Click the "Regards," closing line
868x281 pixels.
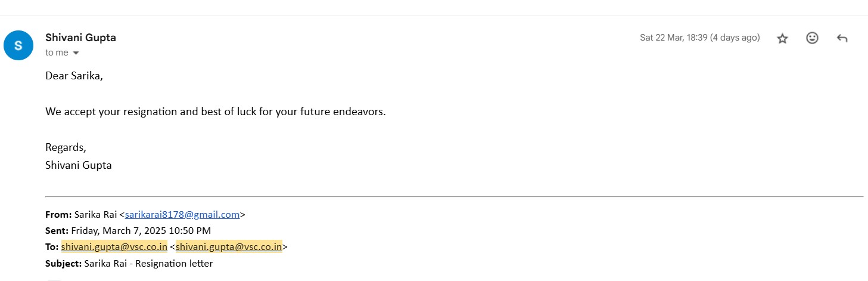click(66, 147)
